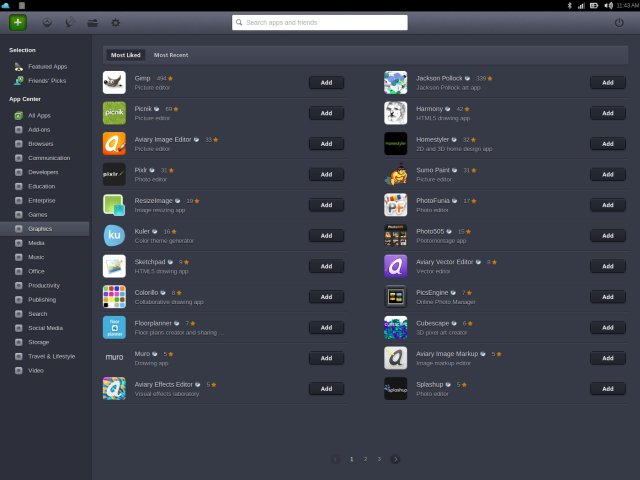This screenshot has height=480, width=640.
Task: Open the Splashup app icon
Action: click(x=396, y=389)
